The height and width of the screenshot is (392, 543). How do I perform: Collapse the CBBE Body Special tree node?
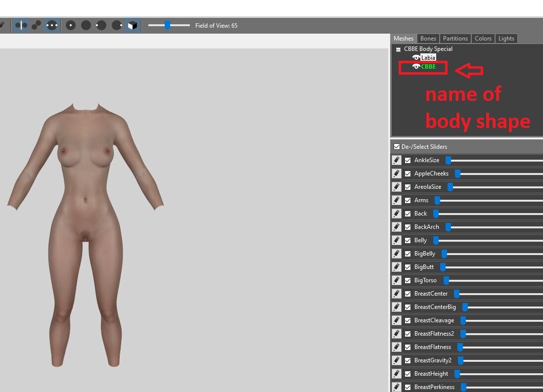point(398,49)
